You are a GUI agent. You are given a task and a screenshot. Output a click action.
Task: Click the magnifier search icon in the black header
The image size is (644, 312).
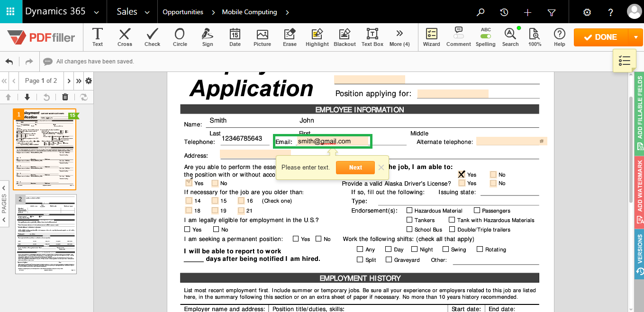click(x=481, y=12)
